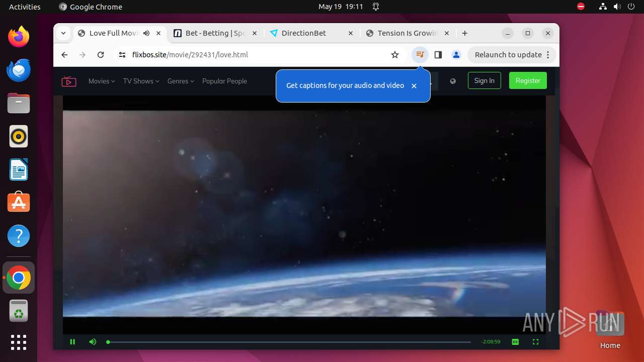Image resolution: width=644 pixels, height=362 pixels.
Task: Close the Tension Is Growing tab
Action: (447, 33)
